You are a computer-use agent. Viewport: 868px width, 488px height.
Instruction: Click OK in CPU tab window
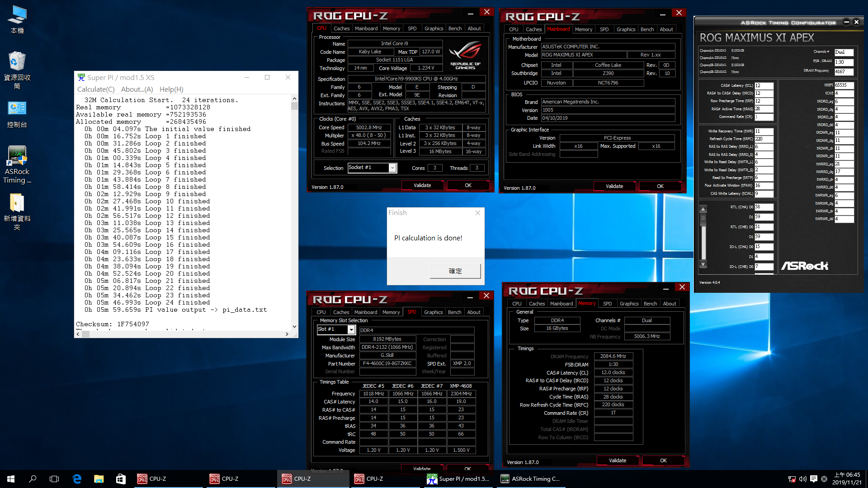468,185
